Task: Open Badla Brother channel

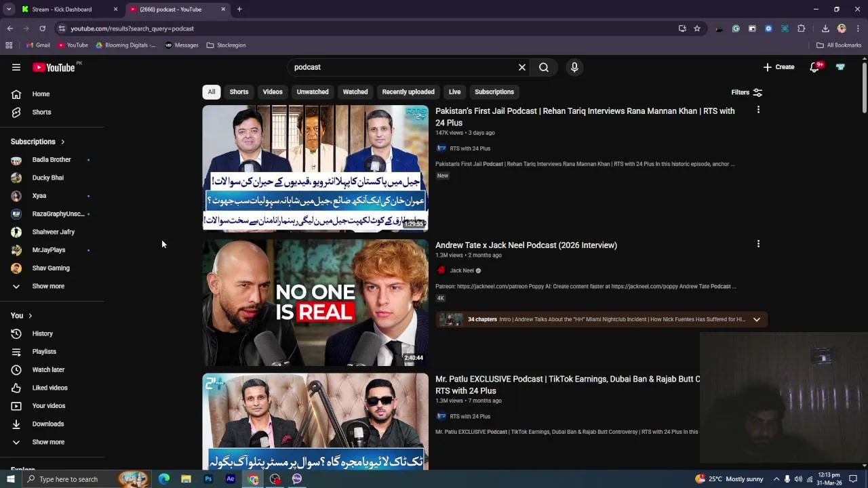Action: [52, 159]
